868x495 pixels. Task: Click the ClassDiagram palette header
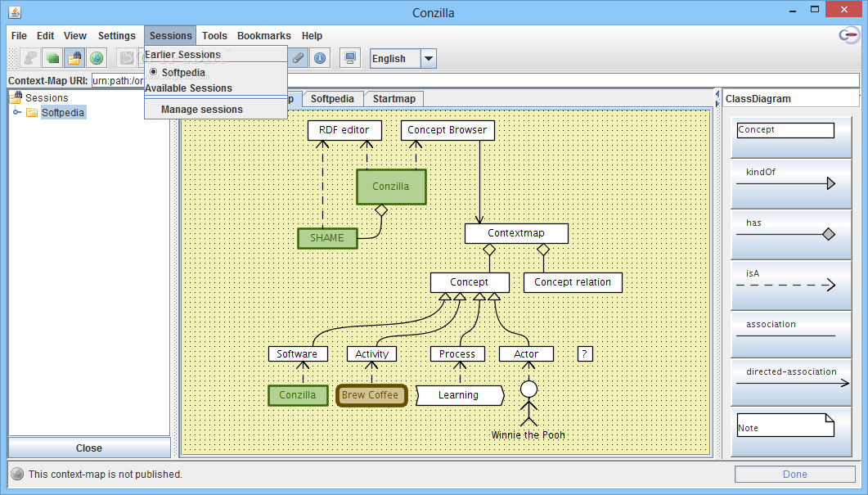point(790,98)
